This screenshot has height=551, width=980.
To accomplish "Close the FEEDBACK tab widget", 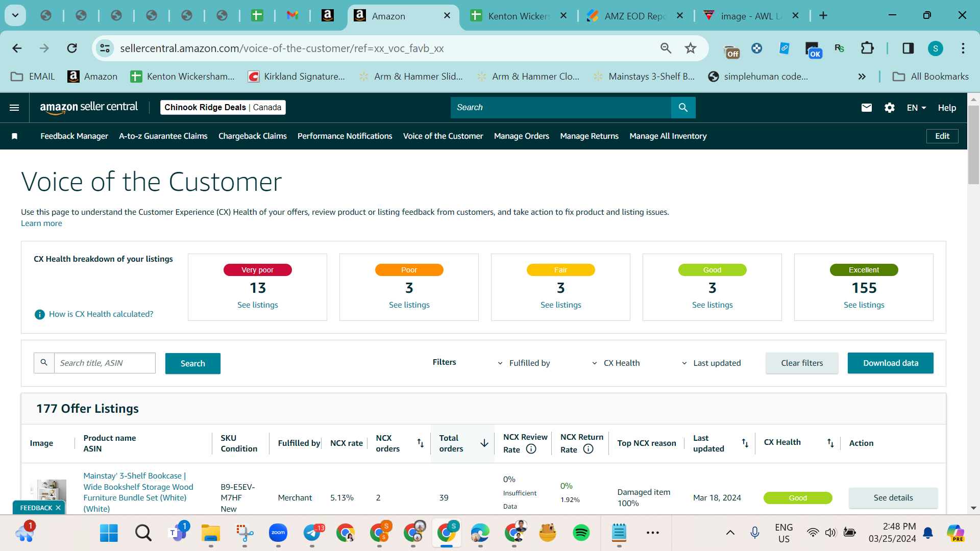I will pyautogui.click(x=58, y=508).
